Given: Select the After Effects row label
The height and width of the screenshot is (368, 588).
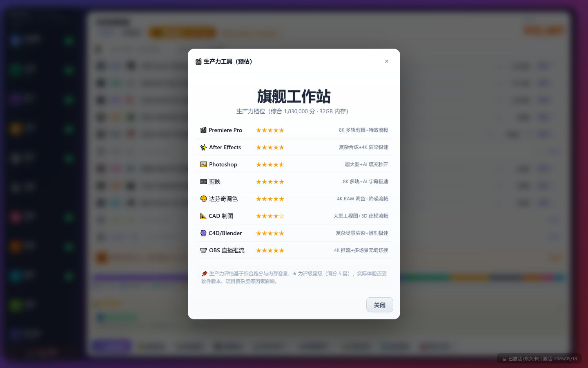Looking at the screenshot, I should [225, 147].
